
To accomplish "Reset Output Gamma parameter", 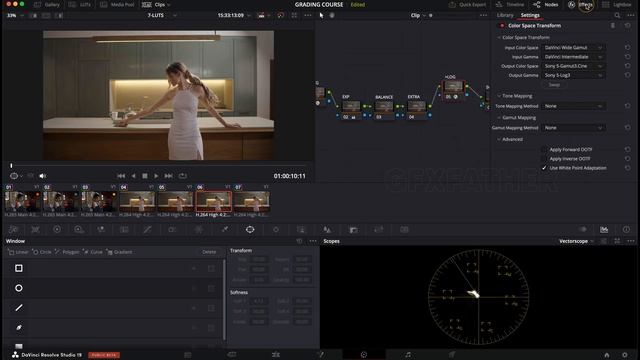I will tap(627, 76).
